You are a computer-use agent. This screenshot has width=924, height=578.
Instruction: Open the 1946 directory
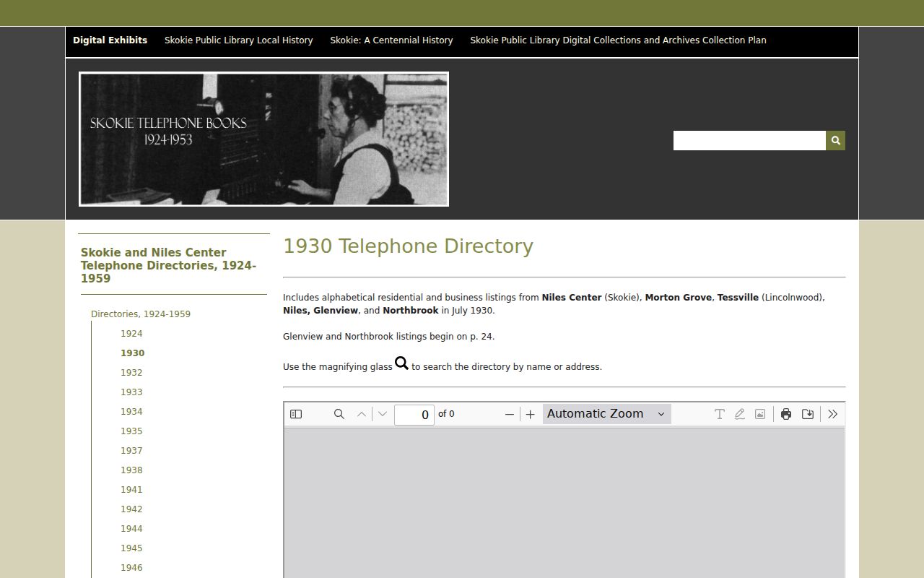coord(131,568)
